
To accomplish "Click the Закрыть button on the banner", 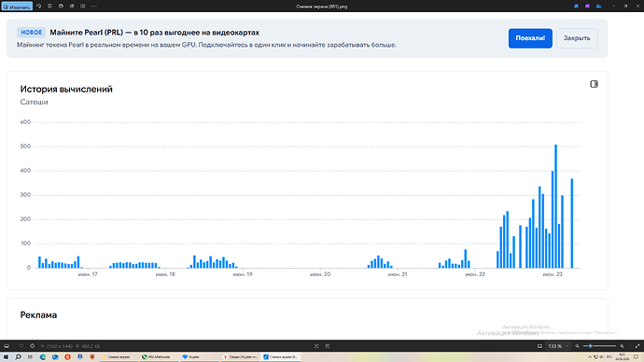I will [x=577, y=38].
